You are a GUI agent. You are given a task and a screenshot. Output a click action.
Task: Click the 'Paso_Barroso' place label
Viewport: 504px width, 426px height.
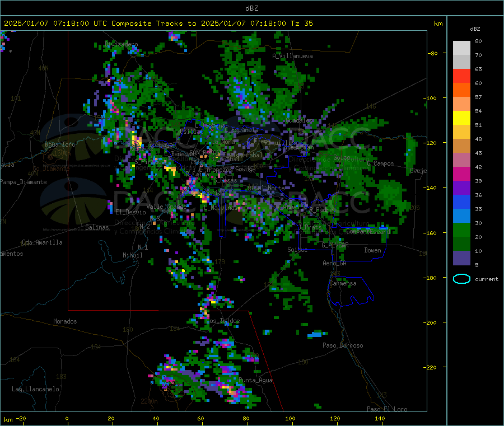[x=343, y=345]
